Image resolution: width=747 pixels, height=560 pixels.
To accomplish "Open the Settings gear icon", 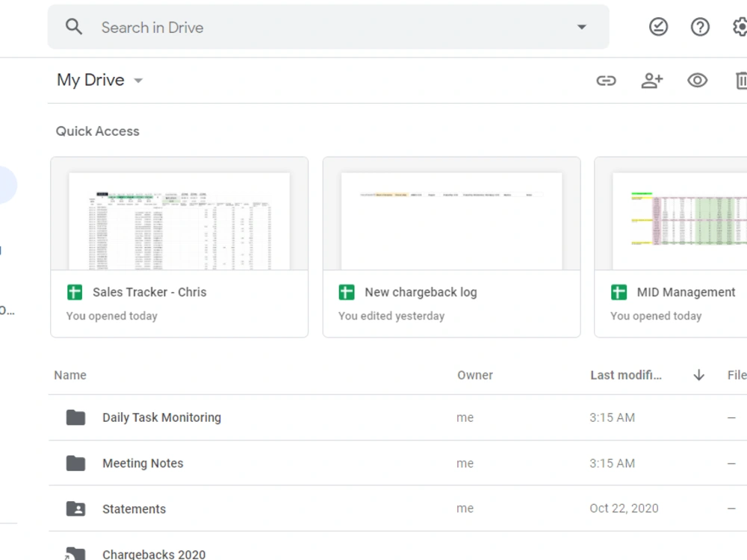I will click(740, 27).
